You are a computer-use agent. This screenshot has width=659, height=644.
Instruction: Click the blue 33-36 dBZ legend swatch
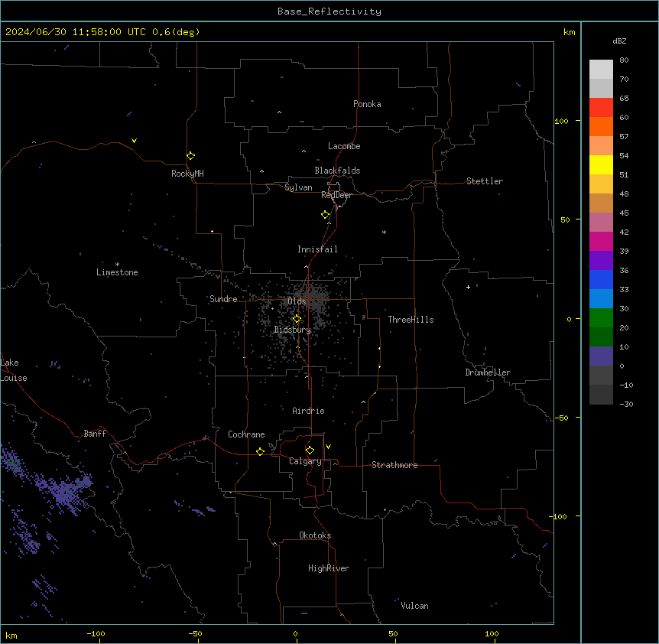pos(601,279)
